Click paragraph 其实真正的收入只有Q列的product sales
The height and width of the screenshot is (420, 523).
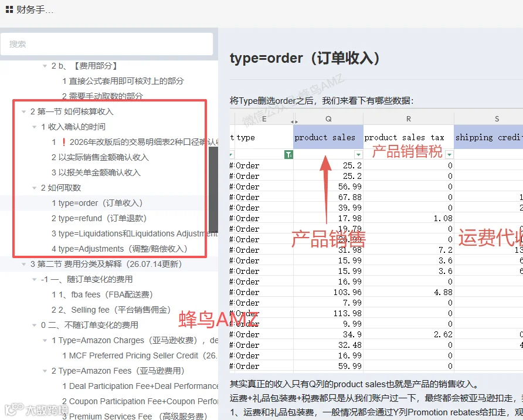pos(354,384)
